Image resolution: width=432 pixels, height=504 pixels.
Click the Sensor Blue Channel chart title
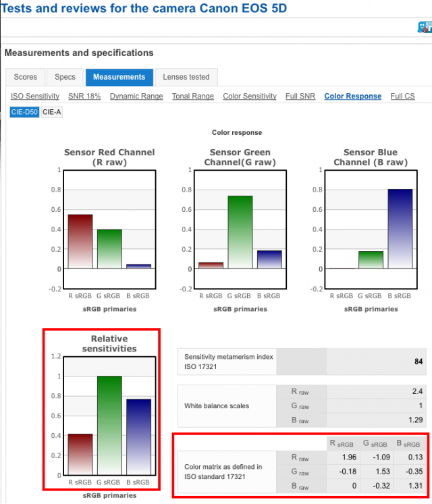pos(371,157)
